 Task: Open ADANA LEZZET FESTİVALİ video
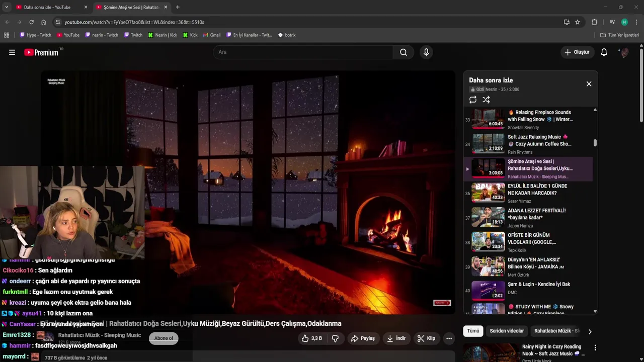(528, 218)
